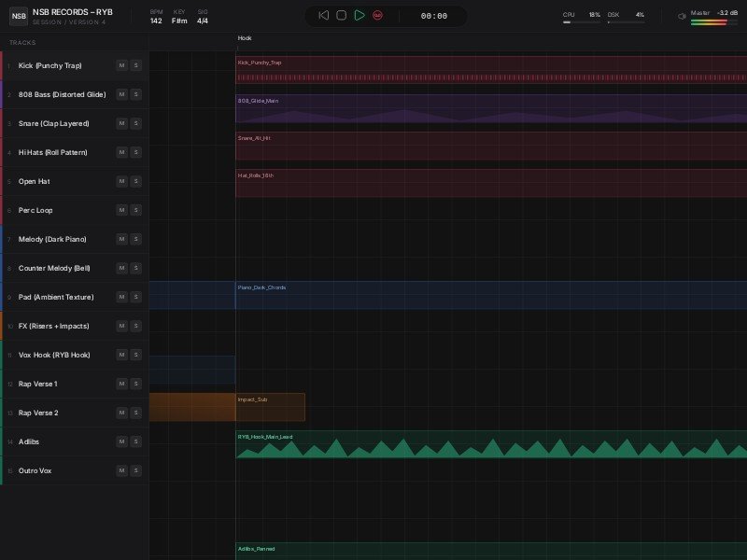This screenshot has height=560, width=747.
Task: Click the BPM value 142
Action: [156, 21]
